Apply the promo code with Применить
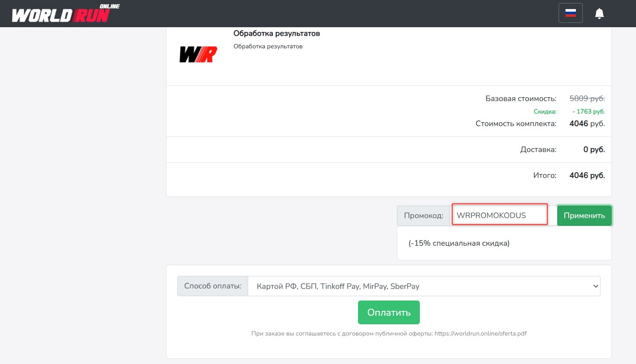Viewport: 636px width, 364px height. [584, 215]
